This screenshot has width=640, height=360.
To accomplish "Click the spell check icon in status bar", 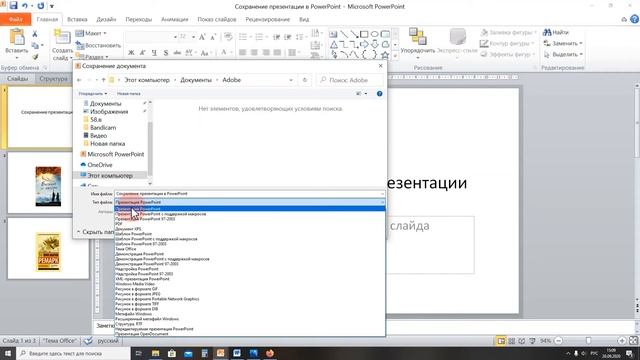I will coord(88,340).
